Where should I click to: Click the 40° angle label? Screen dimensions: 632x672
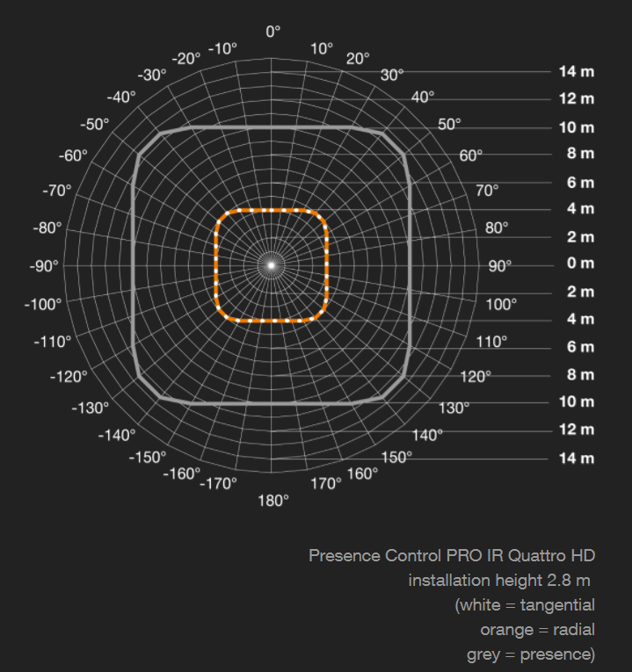[423, 97]
